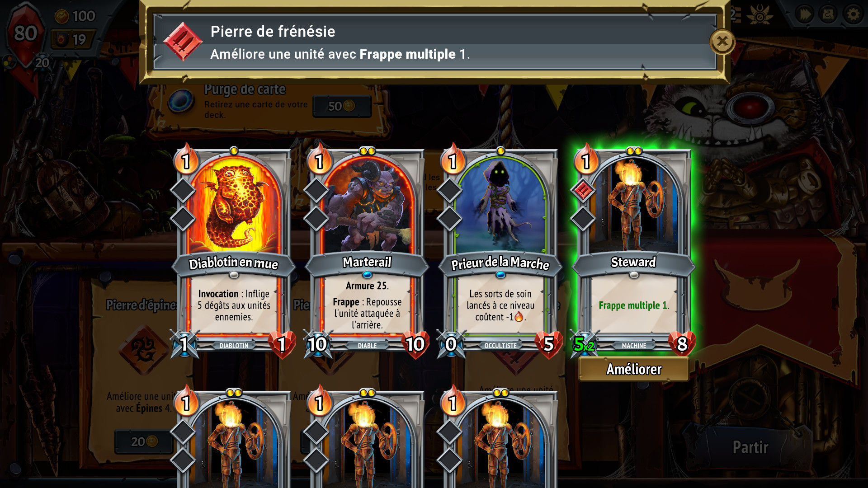
Task: Click the Améliorer button under Steward
Action: pos(634,369)
